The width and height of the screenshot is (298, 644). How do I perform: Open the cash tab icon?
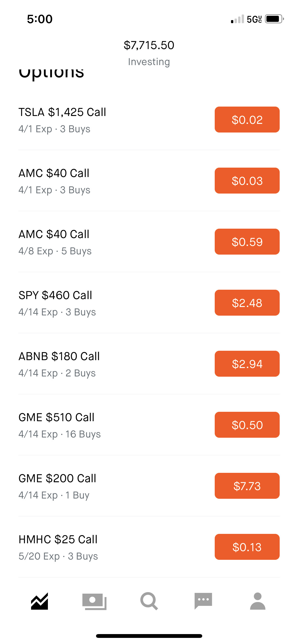[94, 602]
